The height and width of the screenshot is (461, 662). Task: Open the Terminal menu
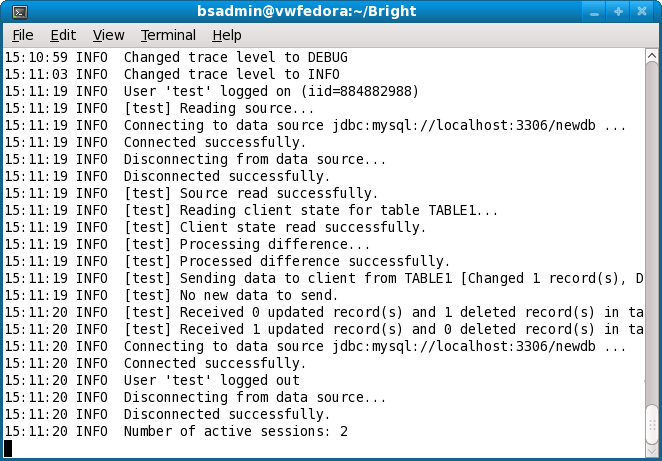pyautogui.click(x=168, y=35)
